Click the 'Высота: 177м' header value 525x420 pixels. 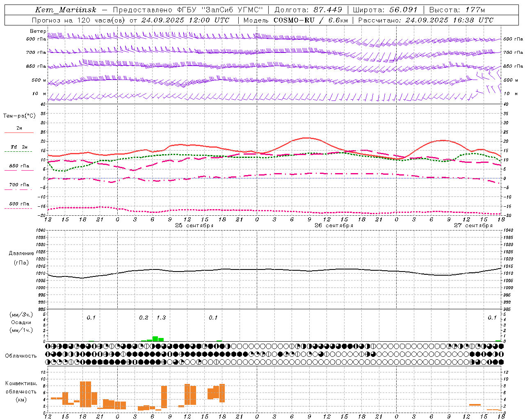tap(457, 10)
